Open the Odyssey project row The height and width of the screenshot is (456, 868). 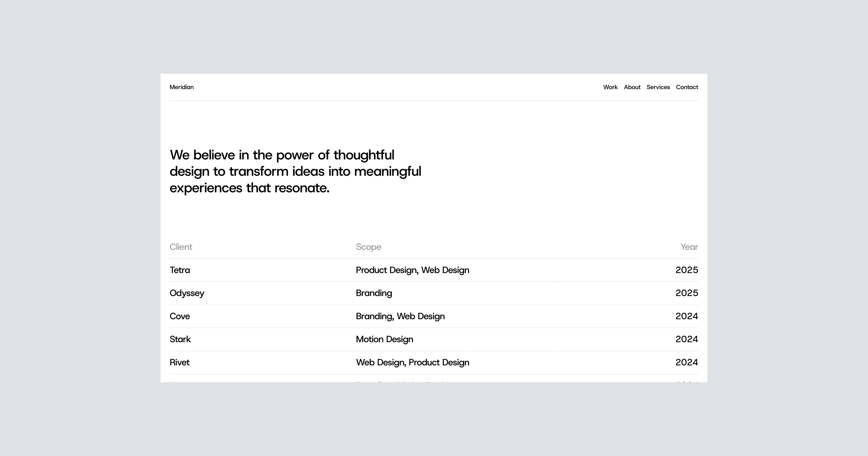187,293
